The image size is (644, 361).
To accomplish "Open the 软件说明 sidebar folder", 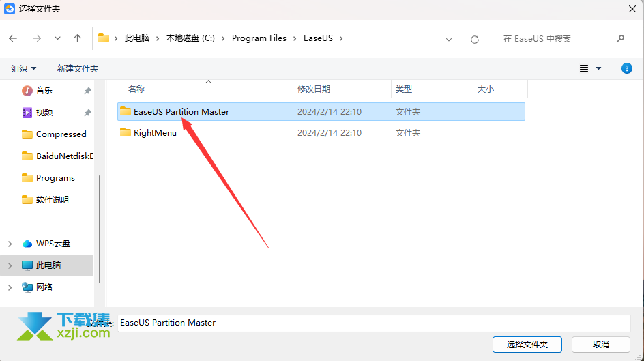I will [x=52, y=199].
